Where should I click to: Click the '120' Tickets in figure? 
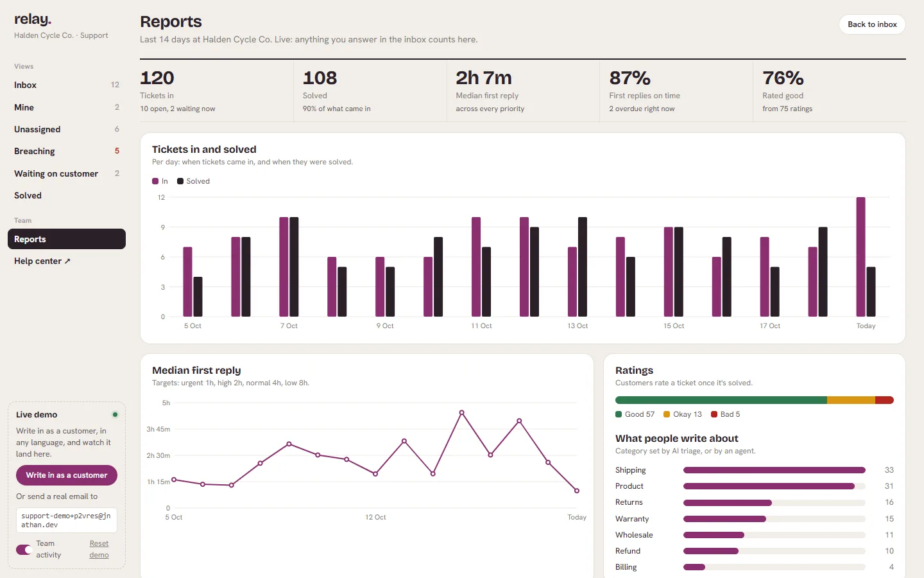(x=157, y=78)
